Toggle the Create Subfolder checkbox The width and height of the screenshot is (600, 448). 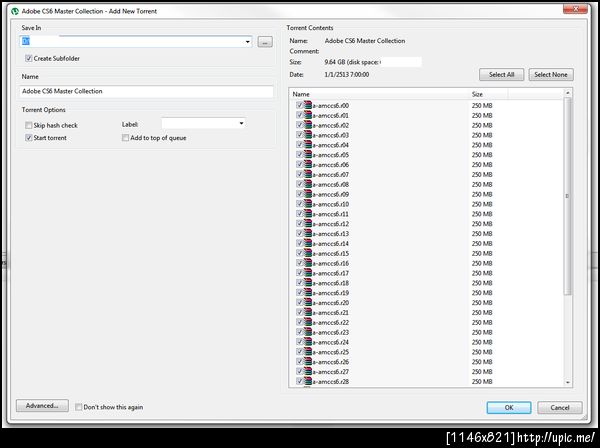coord(28,58)
